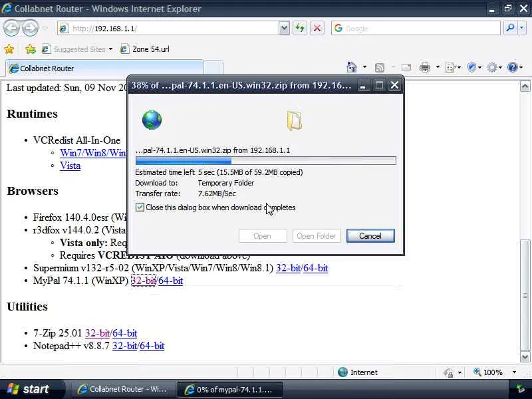This screenshot has width=532, height=399.
Task: Click inside the Google search box
Action: click(416, 29)
